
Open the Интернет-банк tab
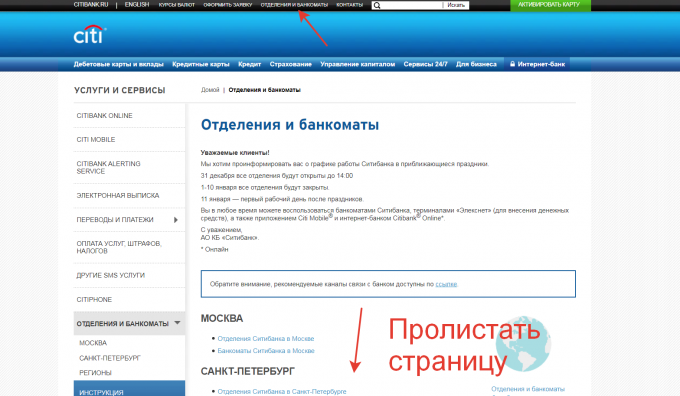(537, 64)
